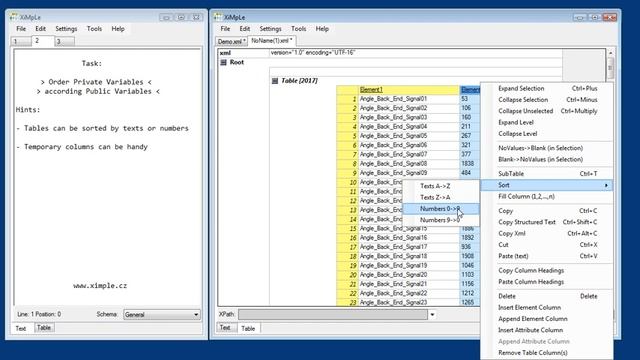Click the xml declaration row

(x=390, y=53)
